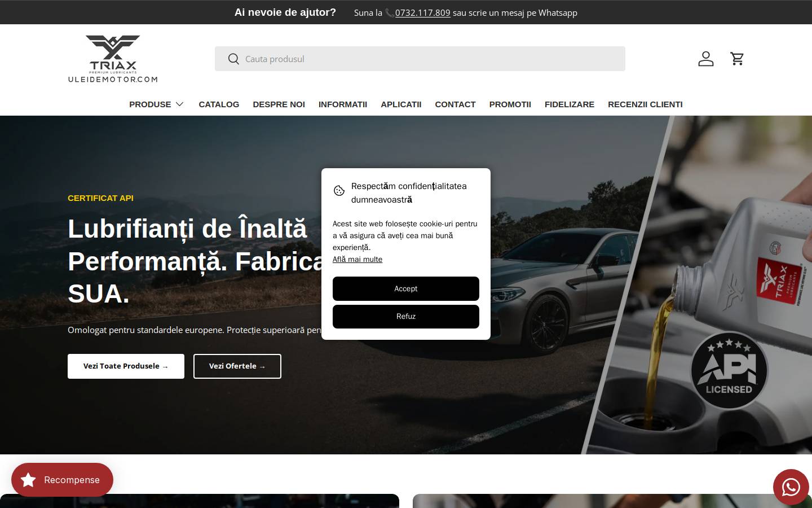The image size is (812, 508).
Task: Open the INFORMATII menu item
Action: [343, 104]
